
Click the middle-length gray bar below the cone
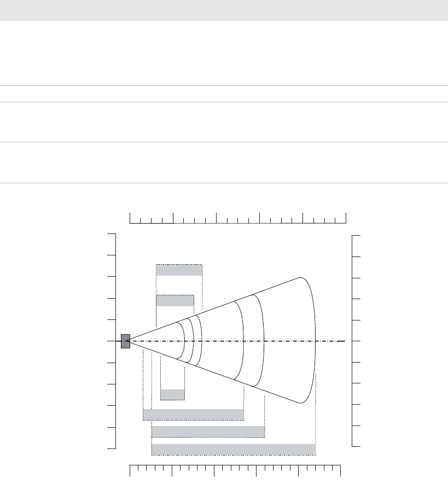[208, 431]
